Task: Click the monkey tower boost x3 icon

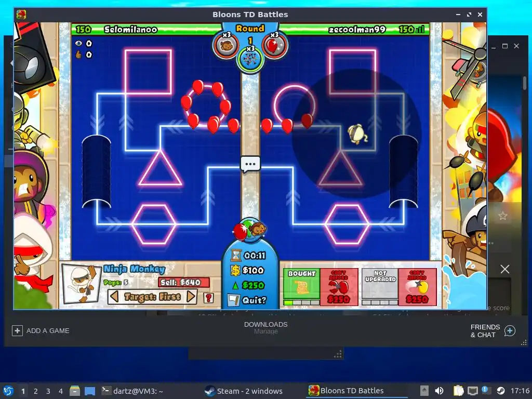Action: (x=227, y=45)
